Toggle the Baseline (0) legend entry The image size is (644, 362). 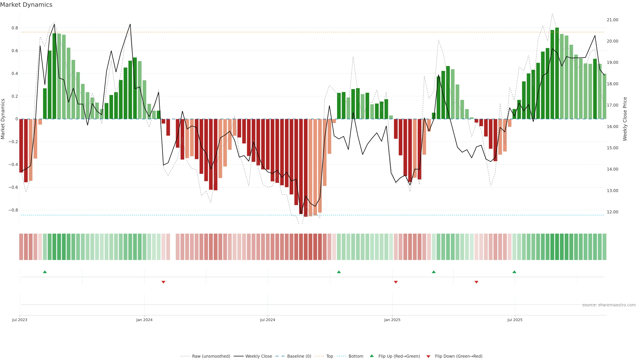pos(299,356)
